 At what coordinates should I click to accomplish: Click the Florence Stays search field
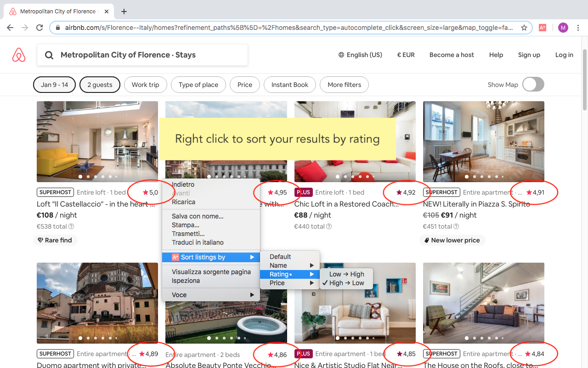(142, 55)
